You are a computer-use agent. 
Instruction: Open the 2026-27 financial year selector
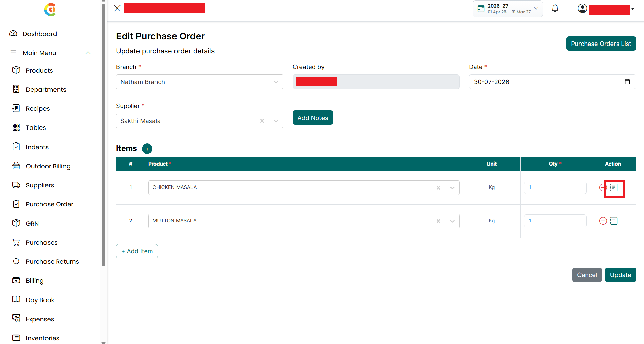coord(508,9)
